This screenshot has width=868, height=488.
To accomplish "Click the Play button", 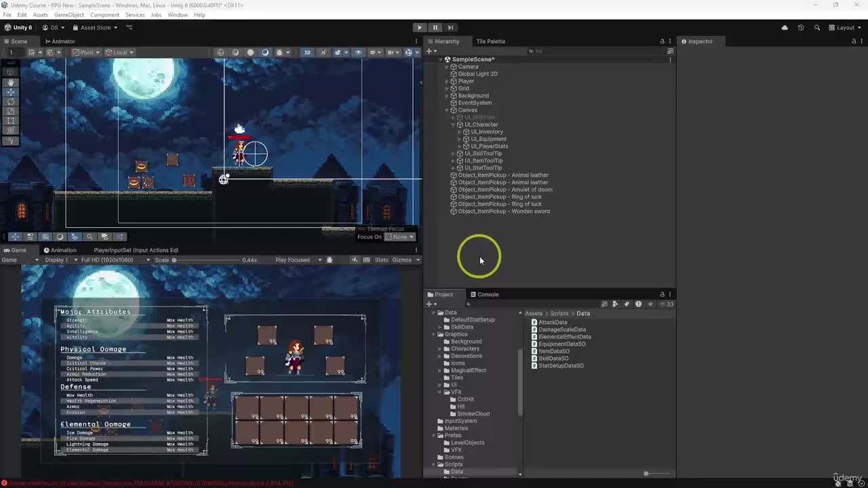I will pyautogui.click(x=420, y=28).
